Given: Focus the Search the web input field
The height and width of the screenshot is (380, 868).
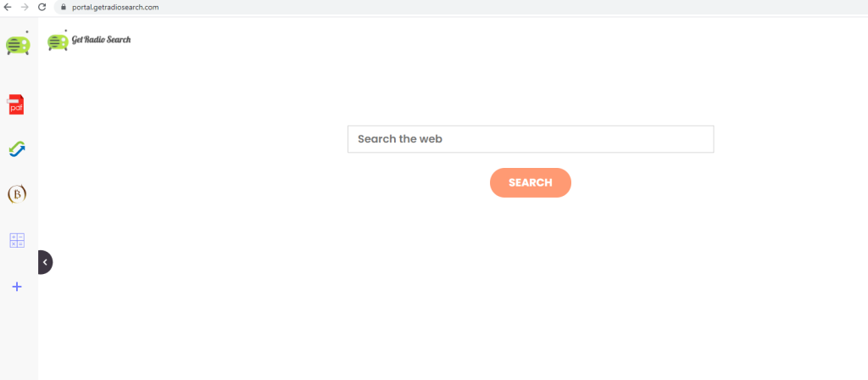Looking at the screenshot, I should tap(531, 139).
